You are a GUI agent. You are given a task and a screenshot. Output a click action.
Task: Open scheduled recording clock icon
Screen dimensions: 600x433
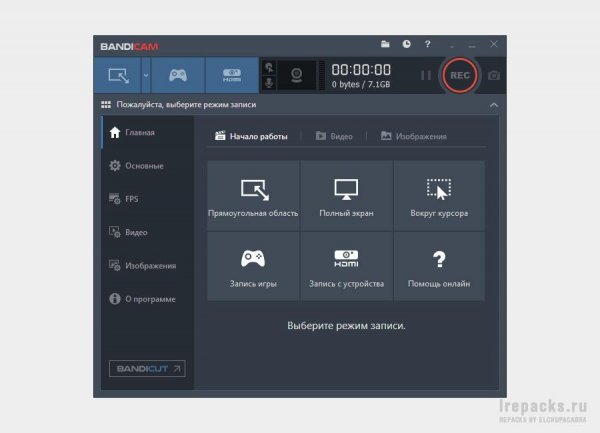tap(406, 44)
